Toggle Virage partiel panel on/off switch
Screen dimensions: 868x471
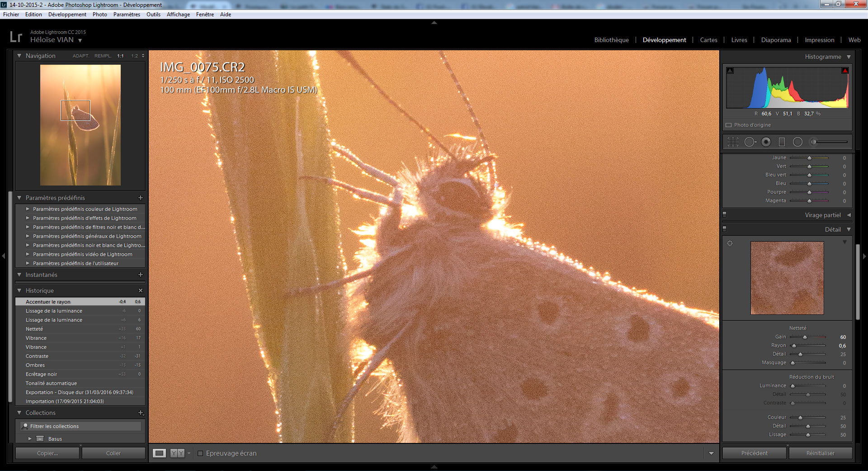(724, 214)
